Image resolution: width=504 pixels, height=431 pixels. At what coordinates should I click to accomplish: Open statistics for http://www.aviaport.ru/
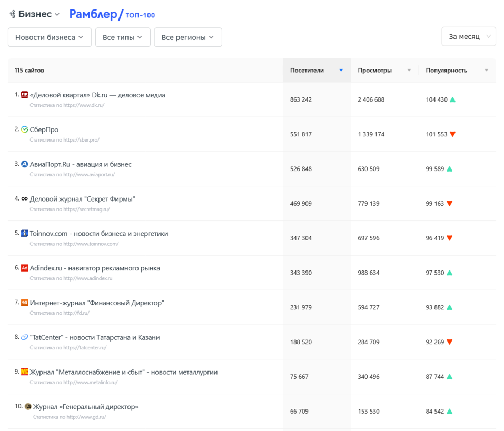(72, 175)
